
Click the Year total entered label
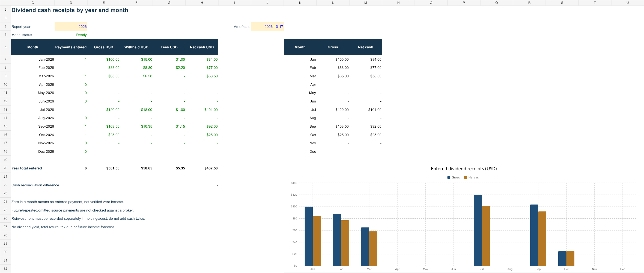click(27, 168)
